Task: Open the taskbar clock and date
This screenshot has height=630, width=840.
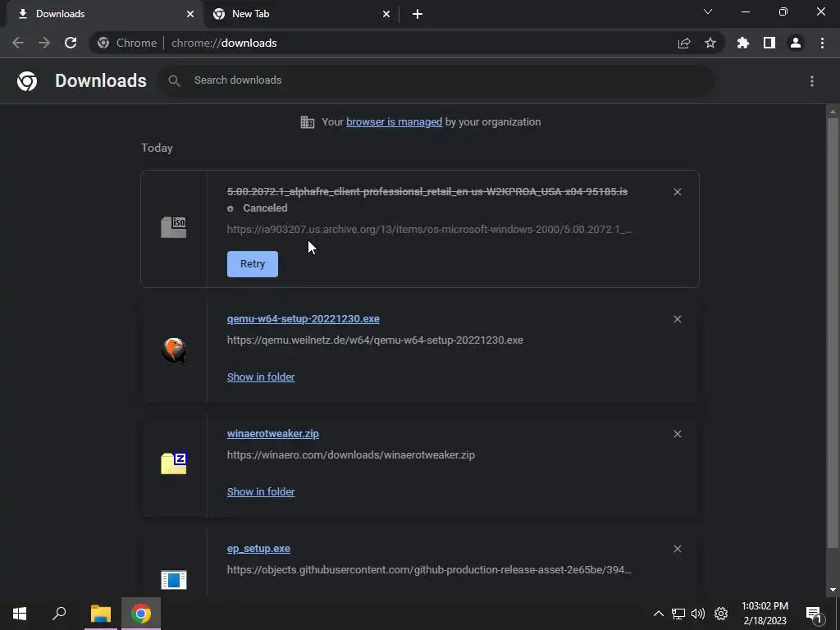Action: click(765, 614)
